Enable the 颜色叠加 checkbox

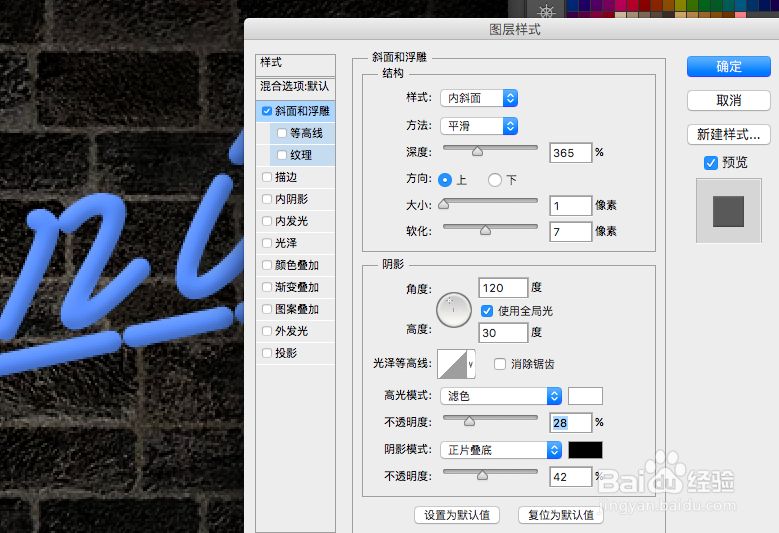tap(267, 265)
